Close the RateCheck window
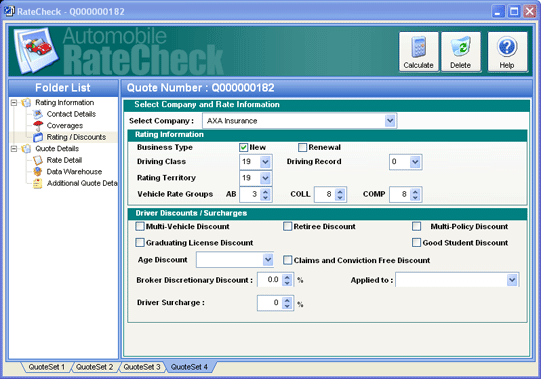541x379 pixels. [x=529, y=11]
